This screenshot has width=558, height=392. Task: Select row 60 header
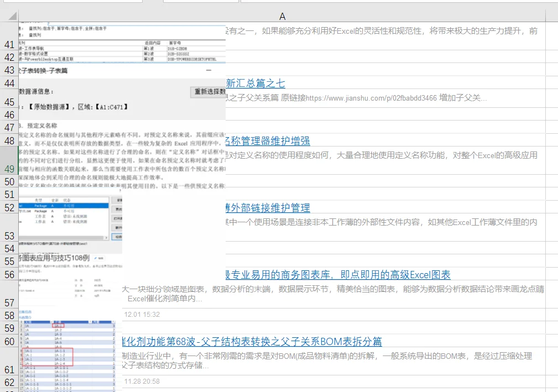pos(9,341)
